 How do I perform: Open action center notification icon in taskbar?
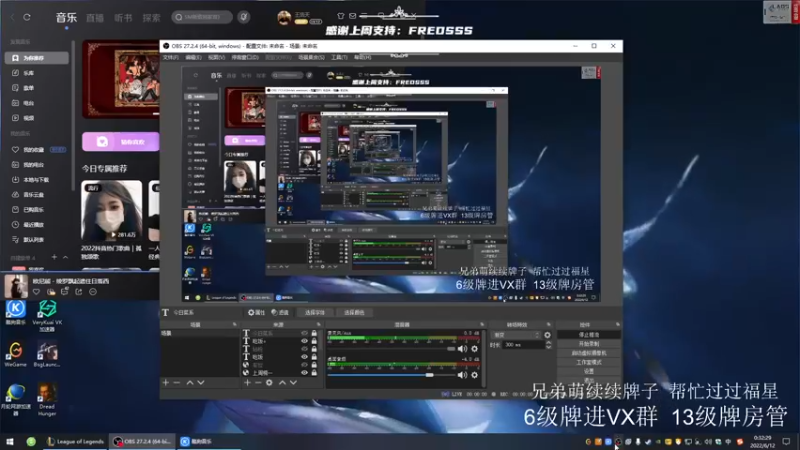786,441
